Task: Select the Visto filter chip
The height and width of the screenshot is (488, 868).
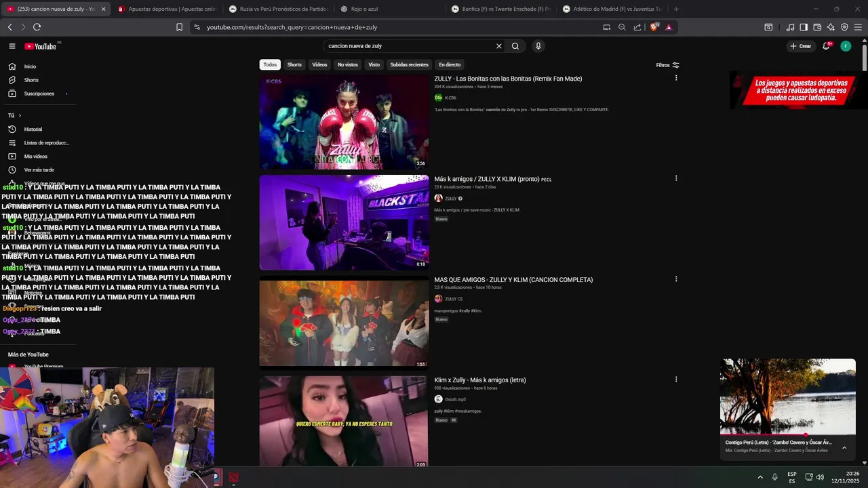Action: point(374,64)
